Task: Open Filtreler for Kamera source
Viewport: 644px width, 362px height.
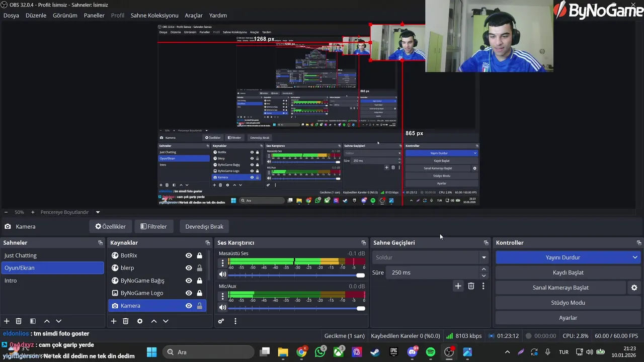Action: click(x=153, y=226)
